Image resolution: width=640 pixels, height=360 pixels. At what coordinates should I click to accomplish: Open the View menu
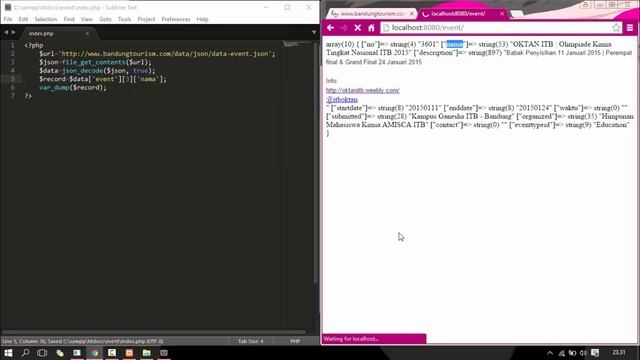click(x=87, y=19)
